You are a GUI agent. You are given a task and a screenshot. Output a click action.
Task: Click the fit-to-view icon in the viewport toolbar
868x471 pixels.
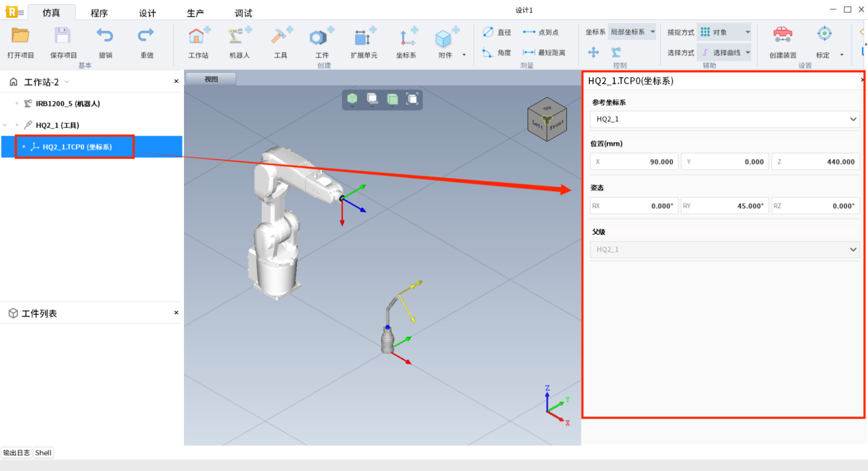(412, 99)
